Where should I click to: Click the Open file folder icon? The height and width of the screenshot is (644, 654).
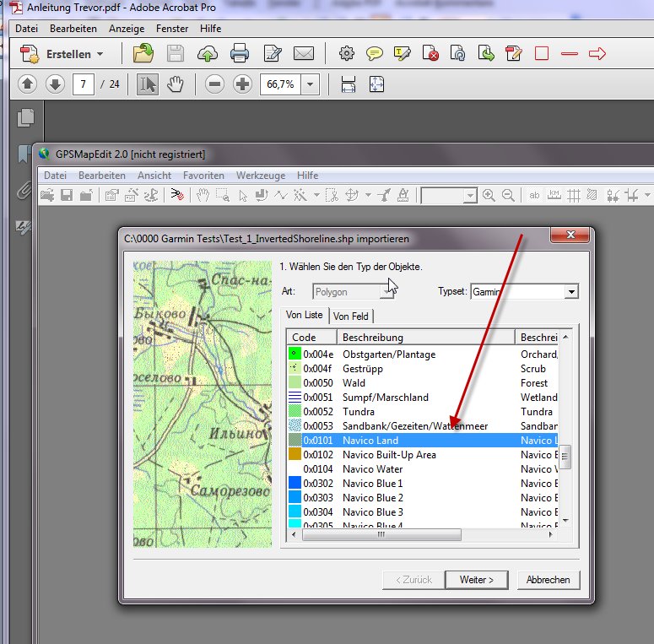143,54
